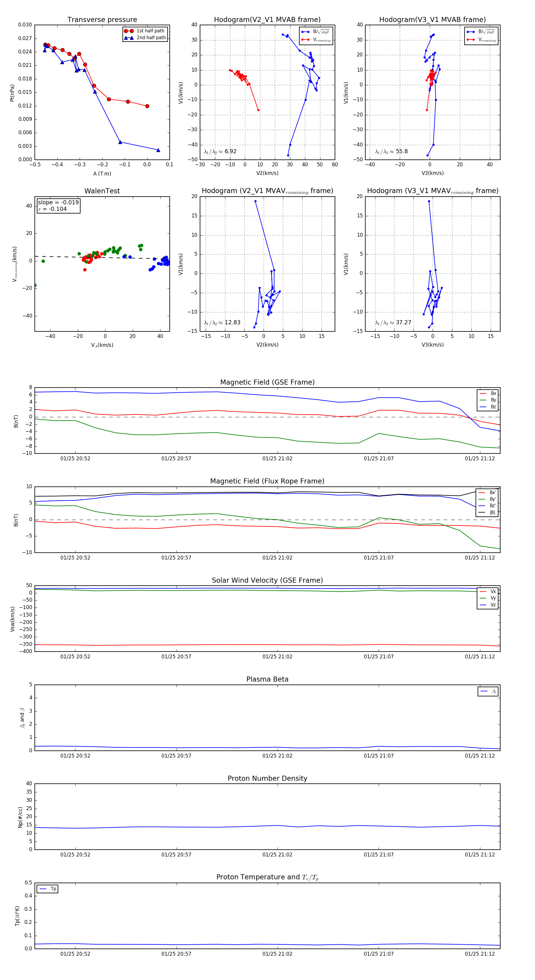Select the 'Tp' legend entry
The width and height of the screenshot is (535, 980).
pos(48,889)
